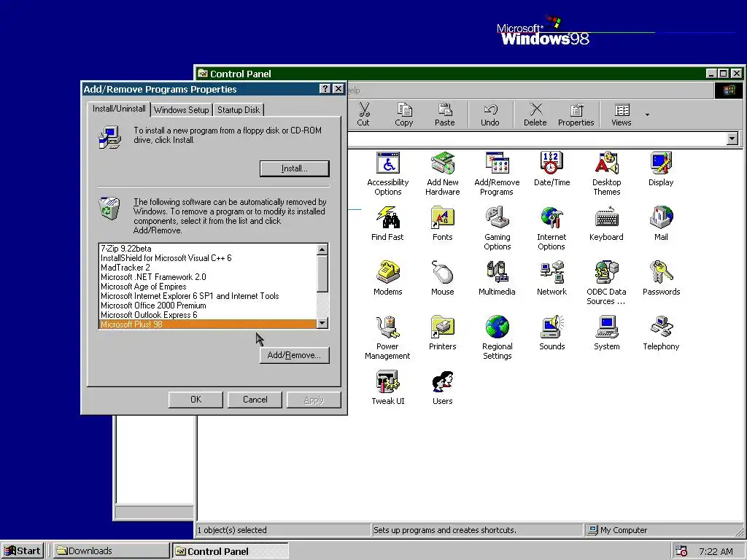Select Add/Remove Programs icon in Control Panel
Screen dimensions: 747x560
point(497,173)
